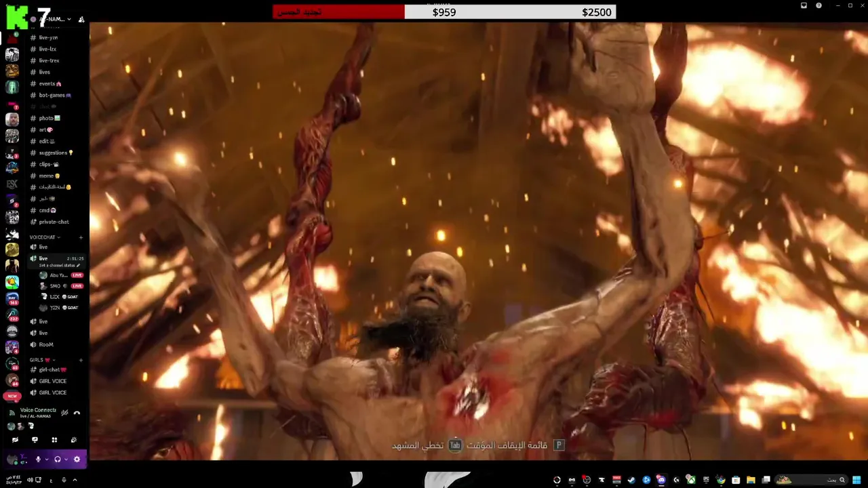Open the #photo channel
The image size is (868, 488).
point(49,118)
